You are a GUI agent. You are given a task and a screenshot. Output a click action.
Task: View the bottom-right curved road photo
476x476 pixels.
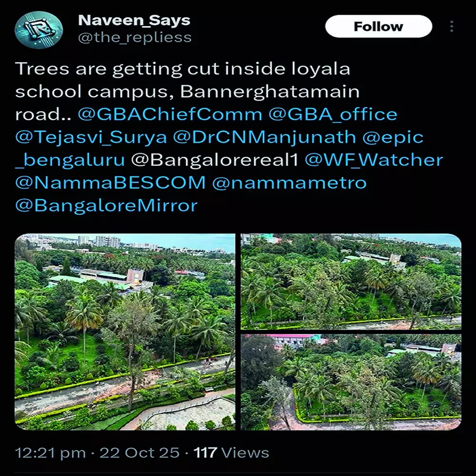[351, 382]
